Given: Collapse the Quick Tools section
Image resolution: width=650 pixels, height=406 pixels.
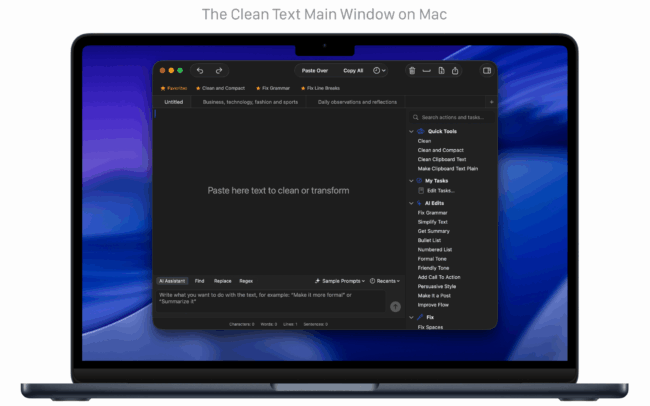Looking at the screenshot, I should [x=410, y=131].
